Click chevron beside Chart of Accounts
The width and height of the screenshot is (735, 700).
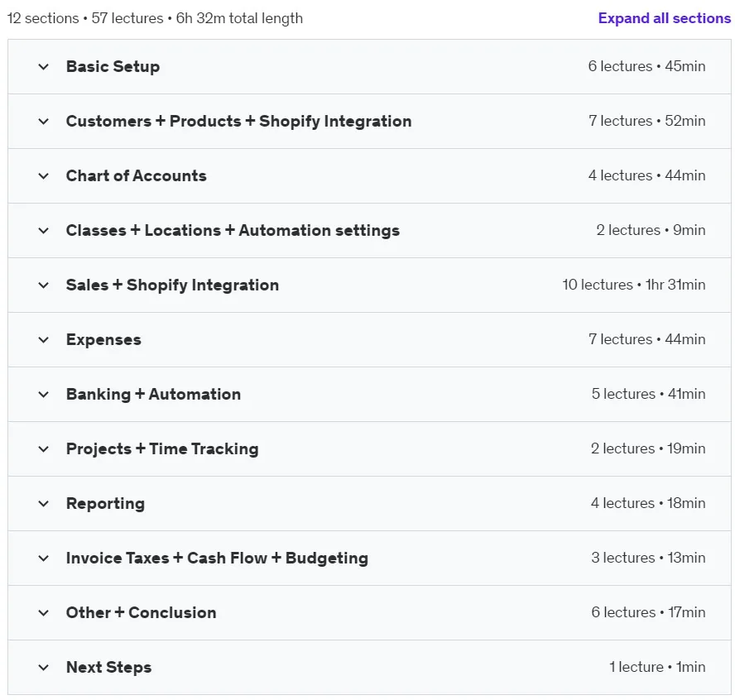[x=44, y=176]
